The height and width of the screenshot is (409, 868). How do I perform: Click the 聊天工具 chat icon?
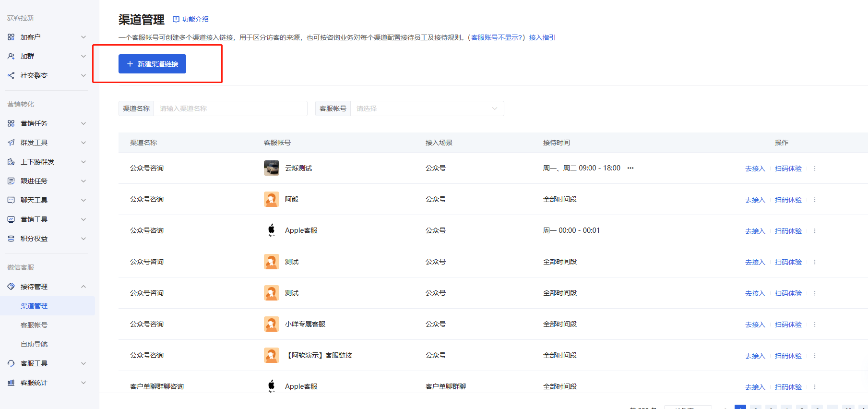tap(11, 200)
